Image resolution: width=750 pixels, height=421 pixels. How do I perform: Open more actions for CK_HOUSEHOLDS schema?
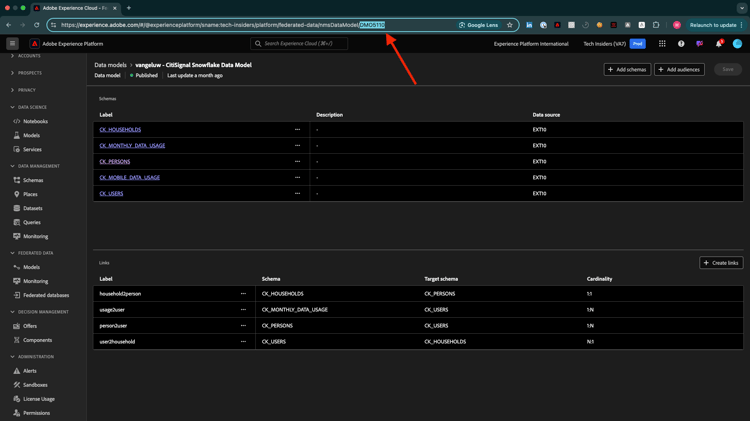pos(298,130)
